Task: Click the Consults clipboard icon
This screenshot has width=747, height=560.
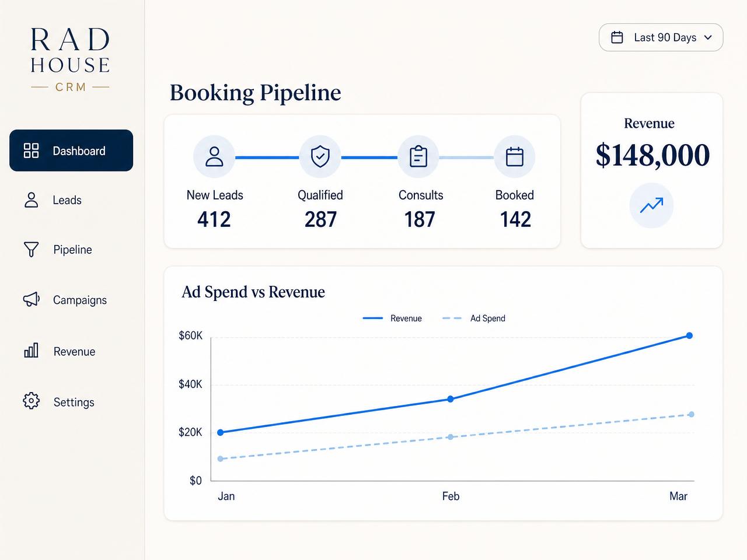Action: coord(418,157)
